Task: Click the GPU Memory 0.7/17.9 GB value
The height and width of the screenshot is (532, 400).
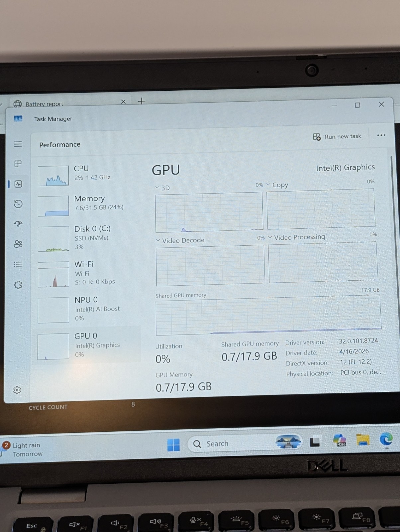Action: 183,387
